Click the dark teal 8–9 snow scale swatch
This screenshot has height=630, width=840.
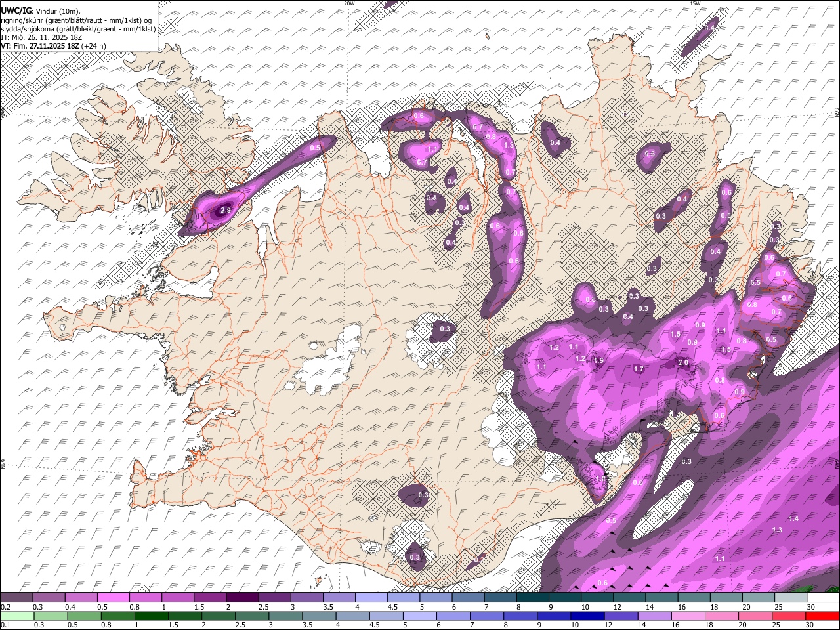pos(533,598)
